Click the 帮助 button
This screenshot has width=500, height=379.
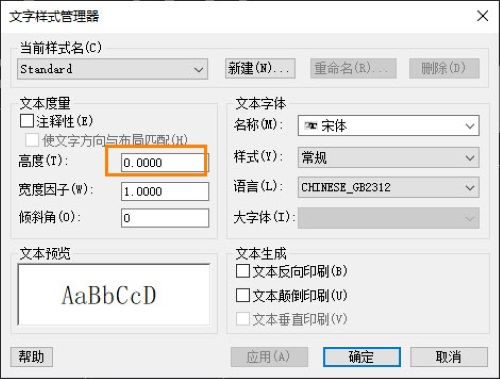click(31, 357)
